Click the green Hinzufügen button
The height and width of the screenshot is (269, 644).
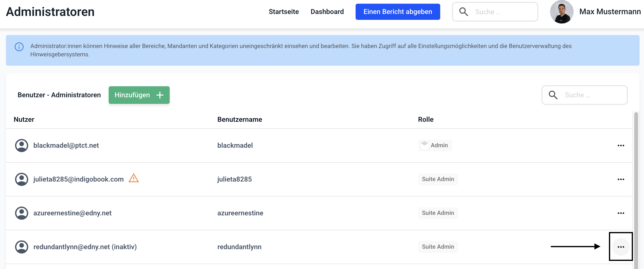click(139, 95)
